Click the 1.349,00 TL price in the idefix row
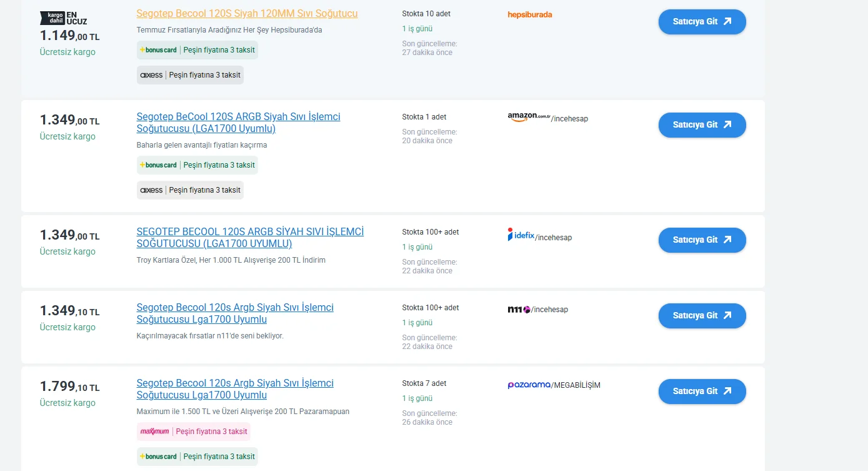 pyautogui.click(x=69, y=235)
